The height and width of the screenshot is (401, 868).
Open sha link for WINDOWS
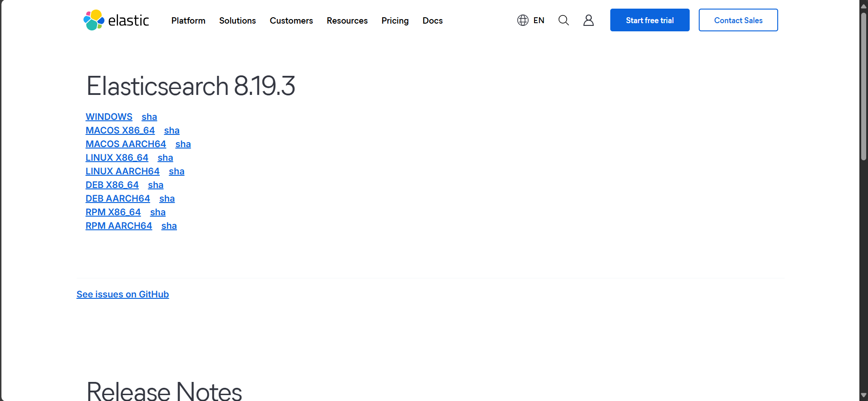[149, 117]
